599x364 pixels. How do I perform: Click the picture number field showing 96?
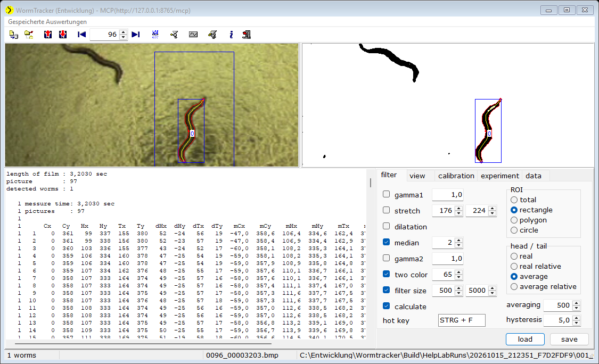click(x=105, y=35)
